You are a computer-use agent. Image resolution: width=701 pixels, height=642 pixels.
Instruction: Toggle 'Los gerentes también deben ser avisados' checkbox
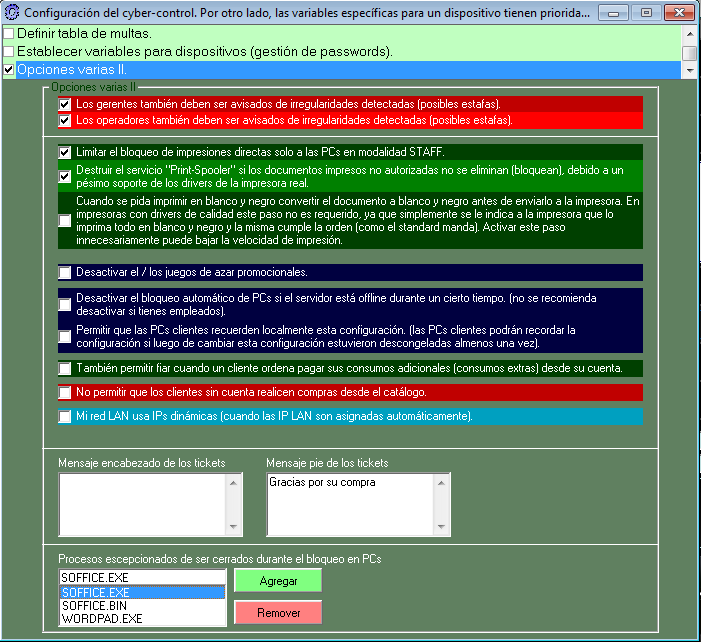click(65, 104)
